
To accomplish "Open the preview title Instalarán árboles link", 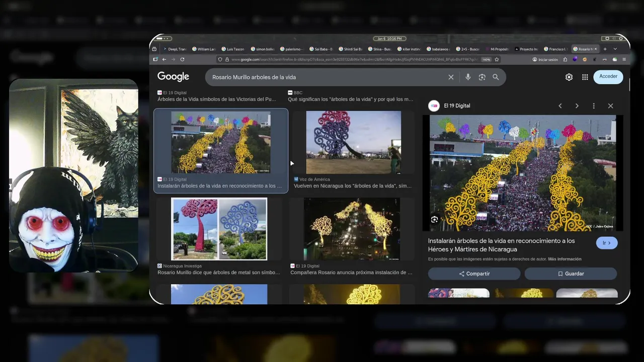I will 502,245.
